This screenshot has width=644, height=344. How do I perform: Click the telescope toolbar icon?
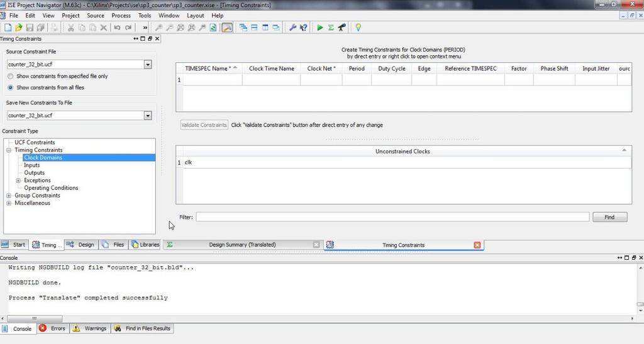pyautogui.click(x=341, y=28)
